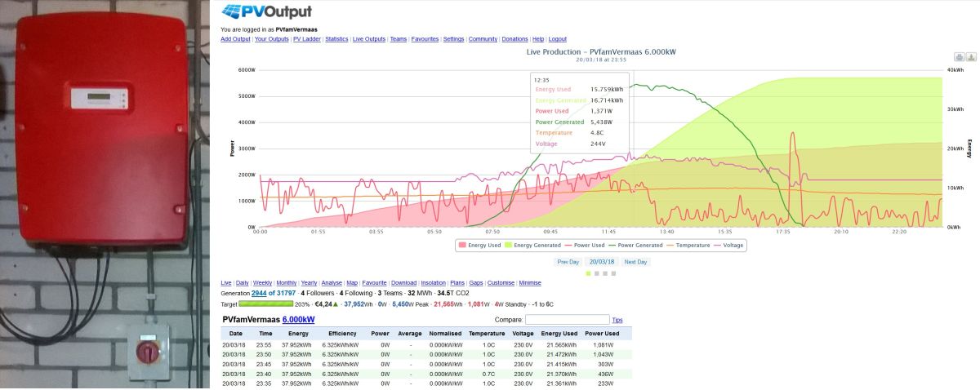Image resolution: width=980 pixels, height=390 pixels.
Task: Hide the Power Generated legend line
Action: click(634, 245)
